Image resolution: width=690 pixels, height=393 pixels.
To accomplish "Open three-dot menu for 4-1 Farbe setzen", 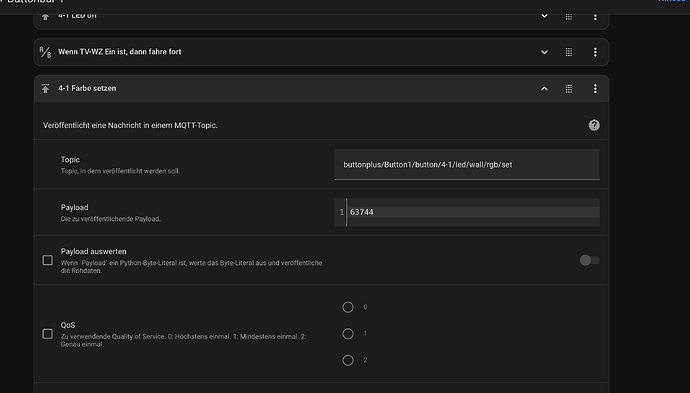I will (x=595, y=88).
